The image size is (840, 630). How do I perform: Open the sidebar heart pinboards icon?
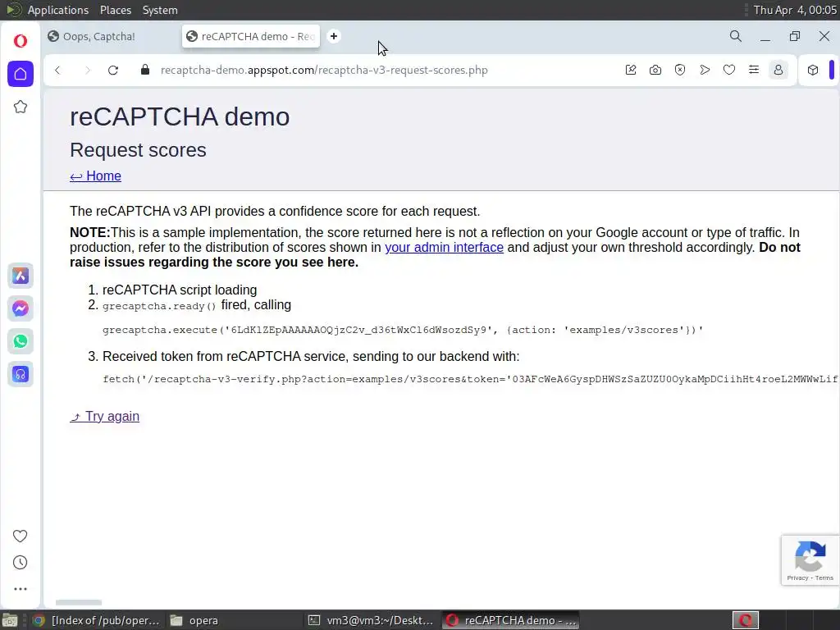21,536
